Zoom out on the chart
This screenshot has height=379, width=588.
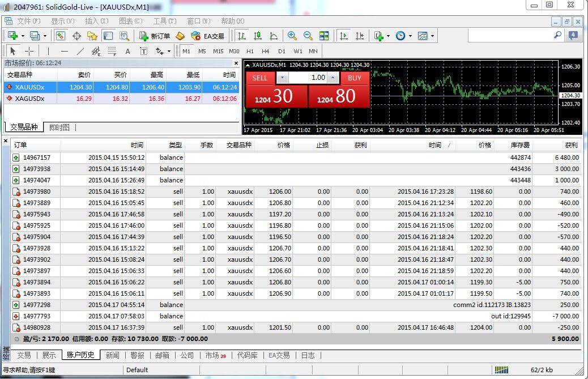click(308, 36)
